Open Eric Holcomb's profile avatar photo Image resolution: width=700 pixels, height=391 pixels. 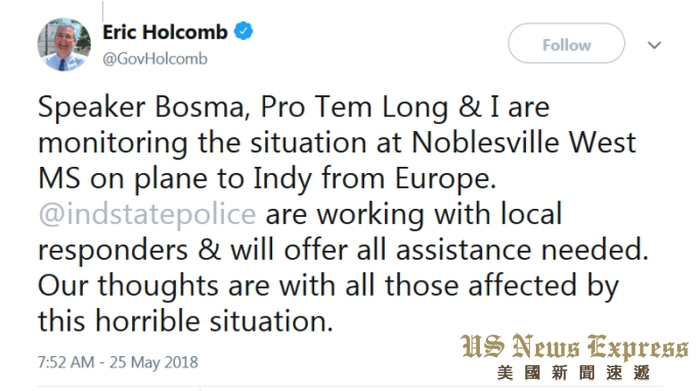pos(64,44)
